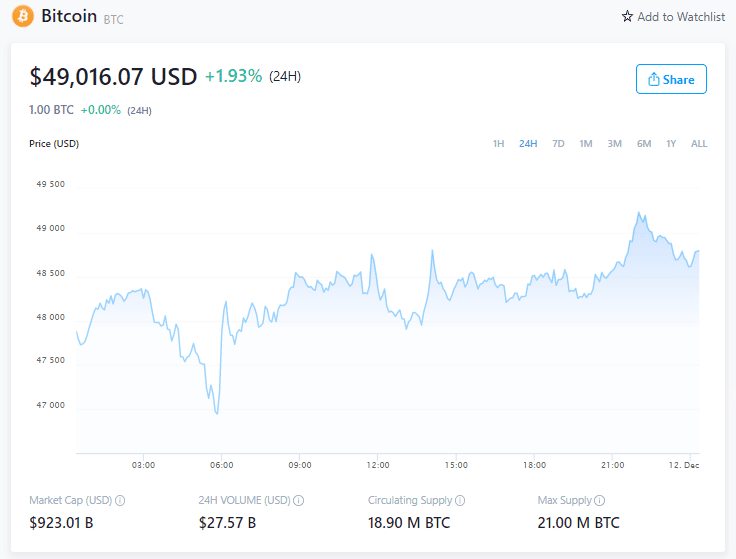Click the $923.01 B market cap value
Screen dimensions: 736x559
coord(61,523)
